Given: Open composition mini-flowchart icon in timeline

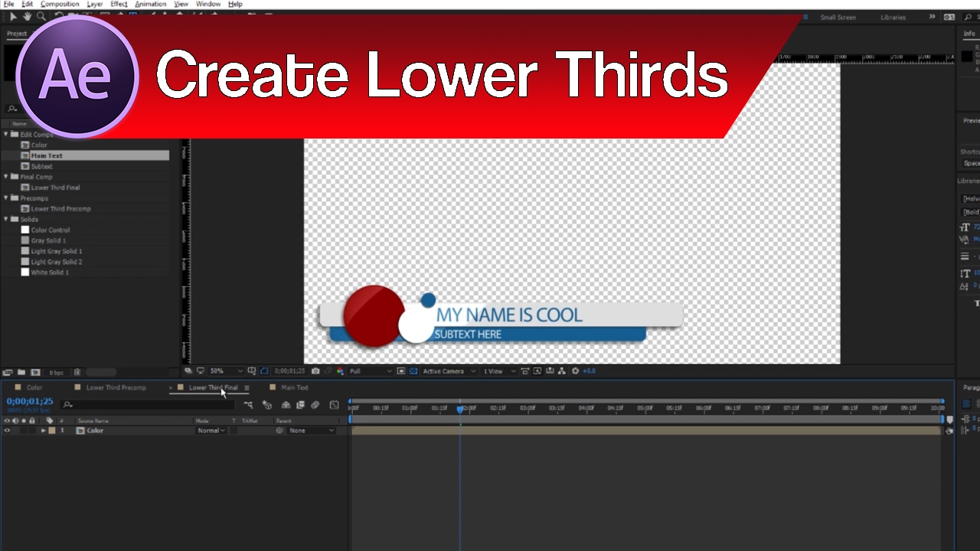Looking at the screenshot, I should (248, 405).
